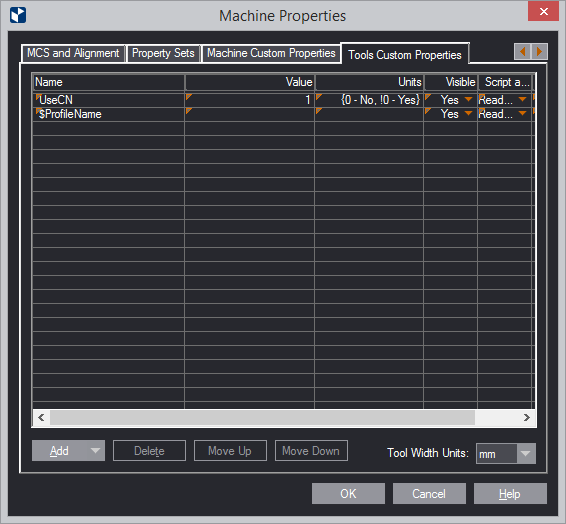Click the Units column header
566x524 pixels.
click(x=369, y=82)
